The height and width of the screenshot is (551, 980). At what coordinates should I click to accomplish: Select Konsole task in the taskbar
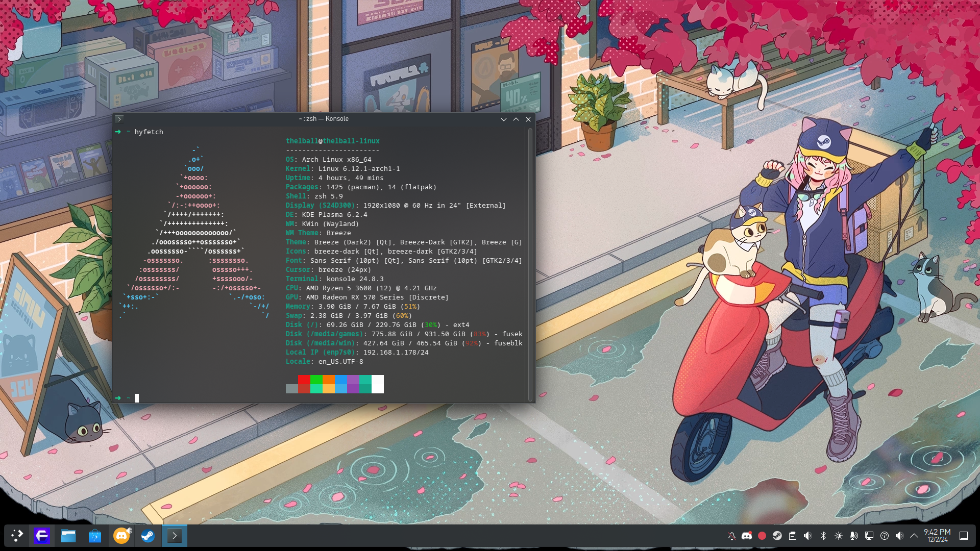(x=175, y=536)
